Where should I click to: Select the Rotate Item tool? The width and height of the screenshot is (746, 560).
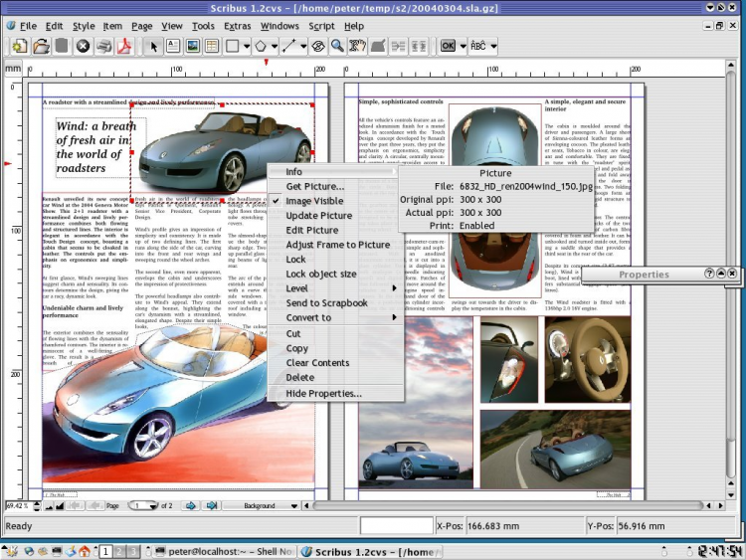pyautogui.click(x=318, y=46)
